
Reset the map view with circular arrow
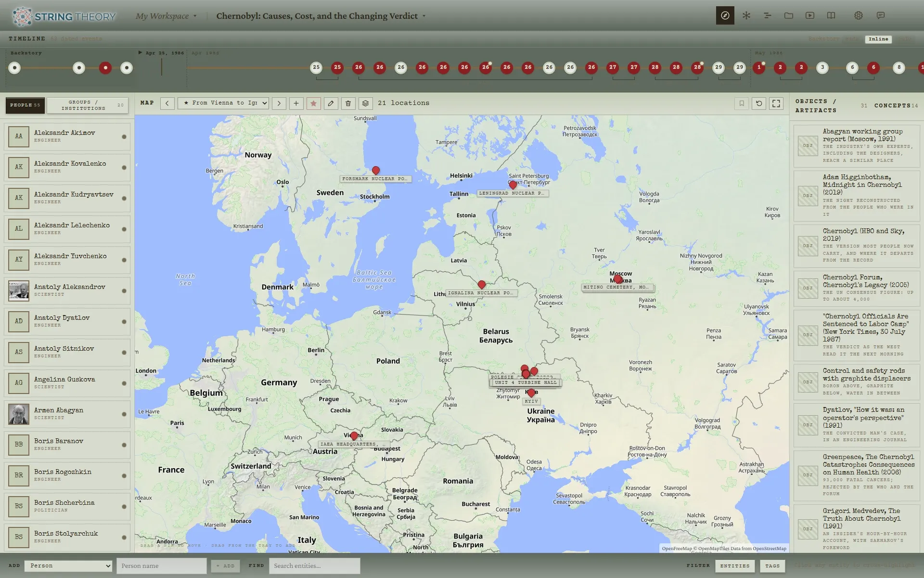coord(759,103)
